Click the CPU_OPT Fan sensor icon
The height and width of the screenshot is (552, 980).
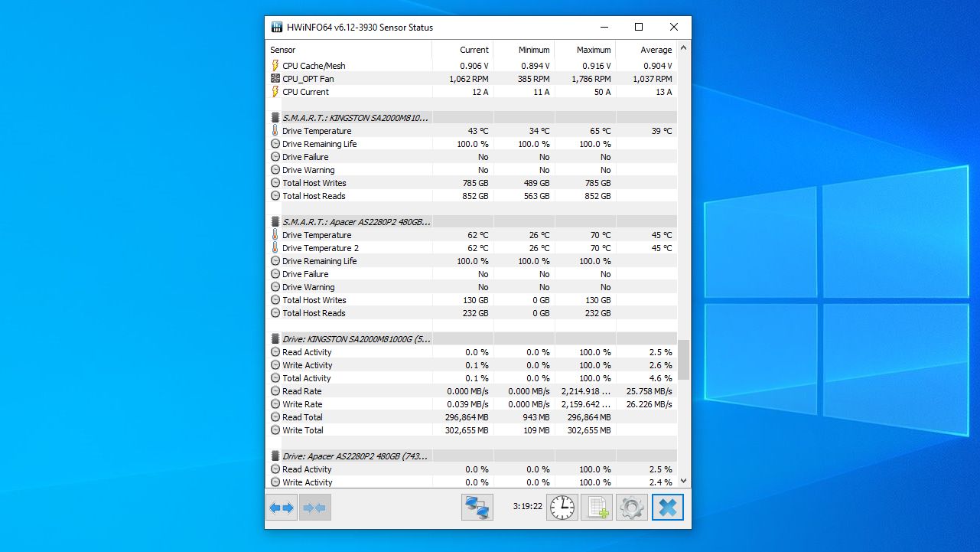(x=275, y=78)
